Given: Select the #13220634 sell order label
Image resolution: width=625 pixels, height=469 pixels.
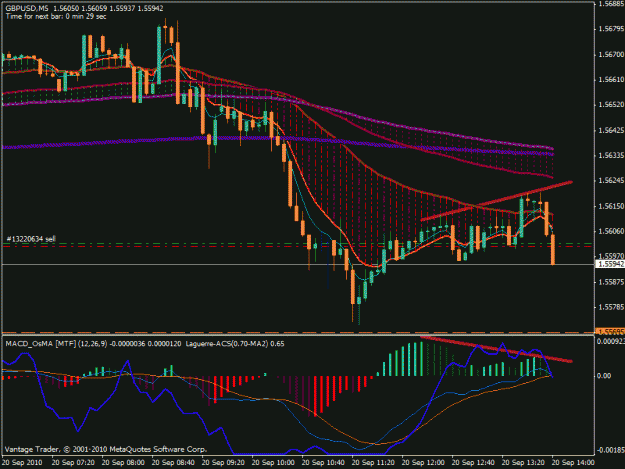Looking at the screenshot, I should [x=31, y=239].
